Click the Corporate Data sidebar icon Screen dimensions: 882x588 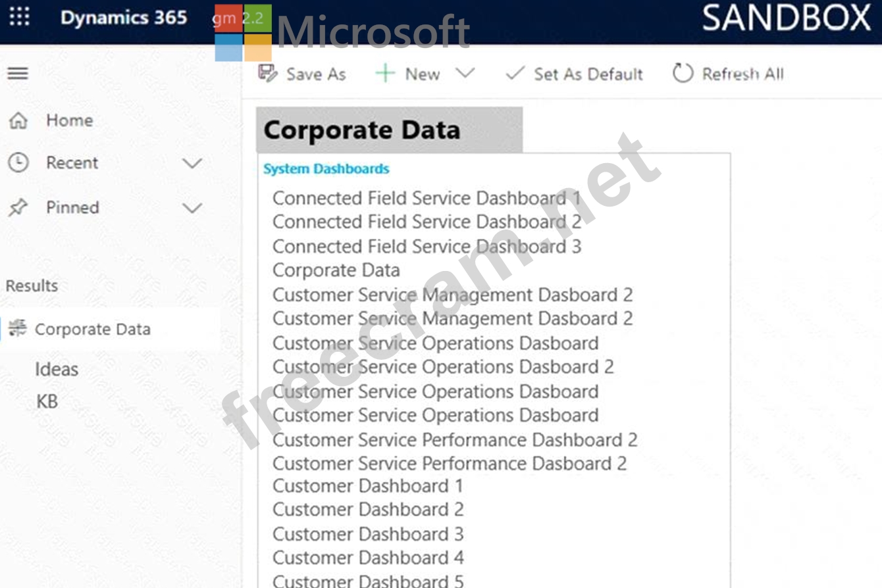click(x=18, y=328)
